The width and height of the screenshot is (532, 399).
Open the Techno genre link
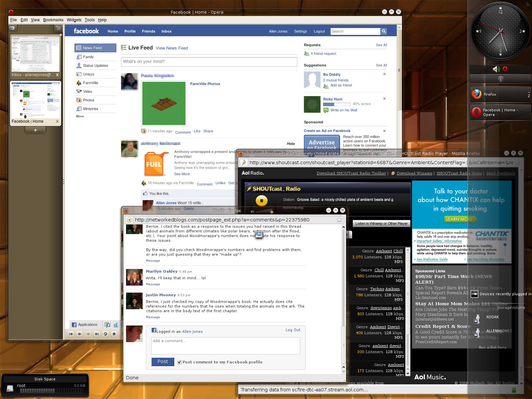coord(377,289)
